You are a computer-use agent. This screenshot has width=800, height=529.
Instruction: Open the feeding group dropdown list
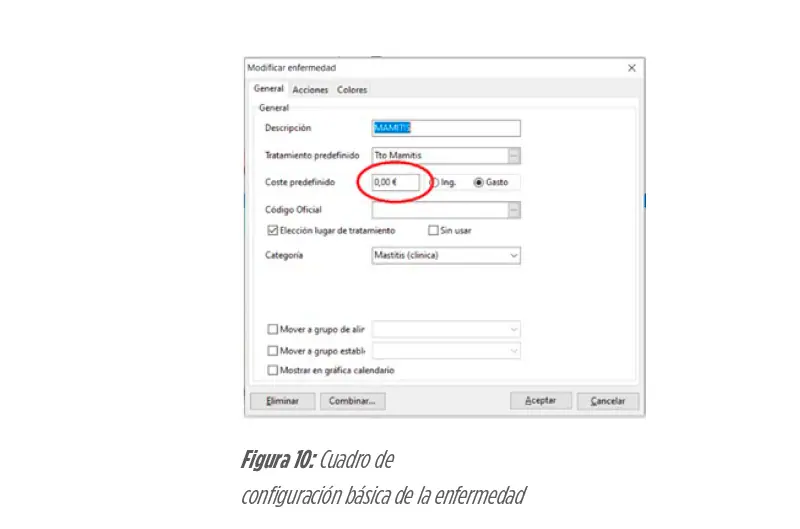tap(514, 330)
